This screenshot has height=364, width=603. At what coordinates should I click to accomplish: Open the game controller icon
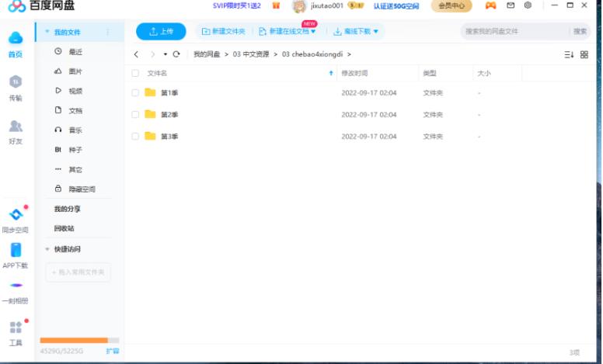(x=490, y=5)
